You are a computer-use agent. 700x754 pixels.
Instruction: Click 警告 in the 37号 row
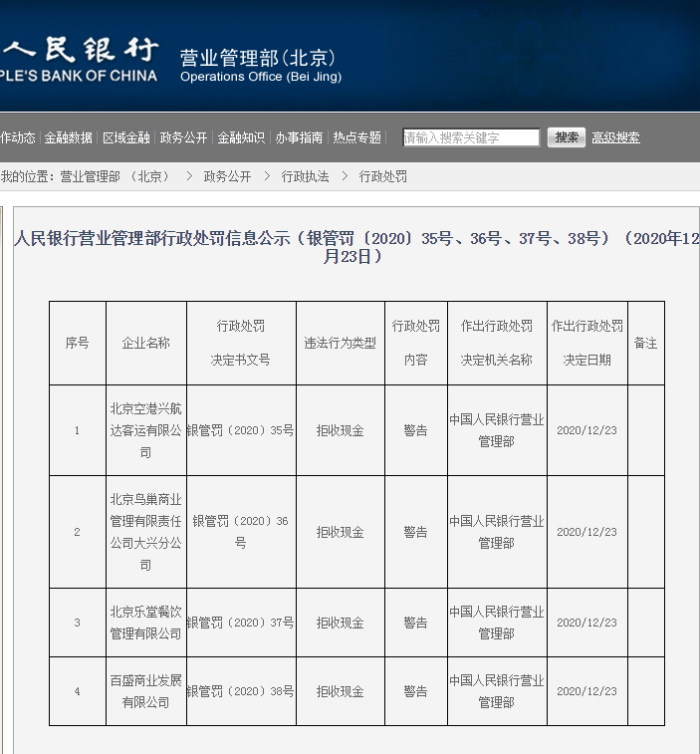(x=416, y=623)
